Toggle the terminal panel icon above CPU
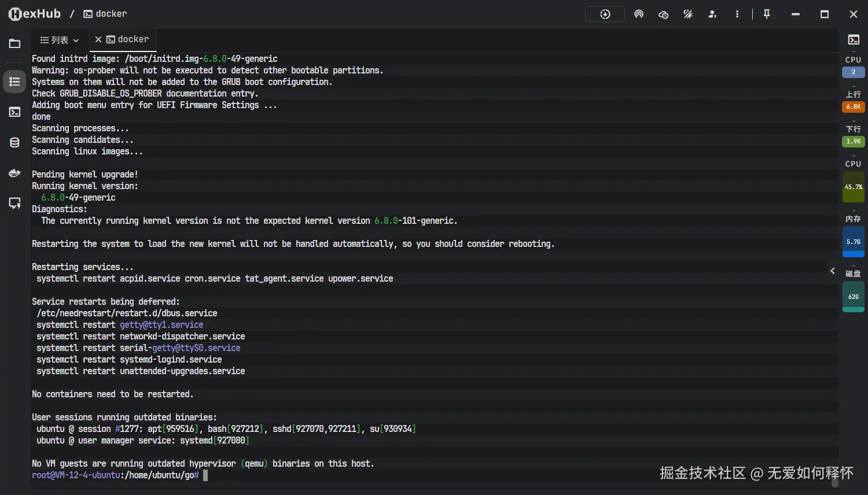Image resolution: width=868 pixels, height=495 pixels. (854, 40)
